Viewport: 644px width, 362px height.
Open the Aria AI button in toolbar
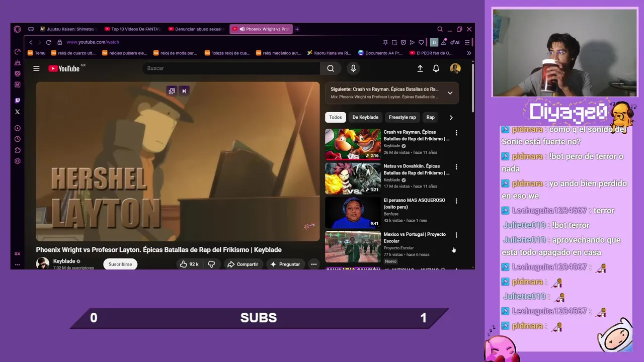(x=455, y=42)
